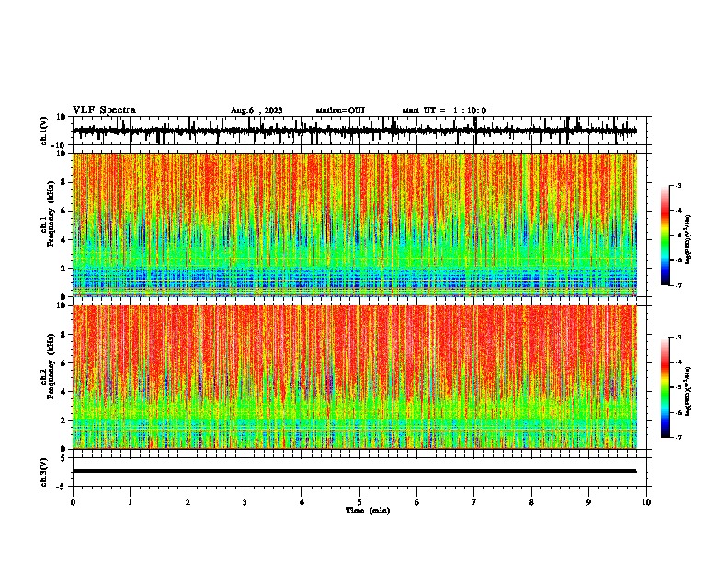
Task: Click the ch.1 color bar "-3" label
Action: tap(678, 186)
